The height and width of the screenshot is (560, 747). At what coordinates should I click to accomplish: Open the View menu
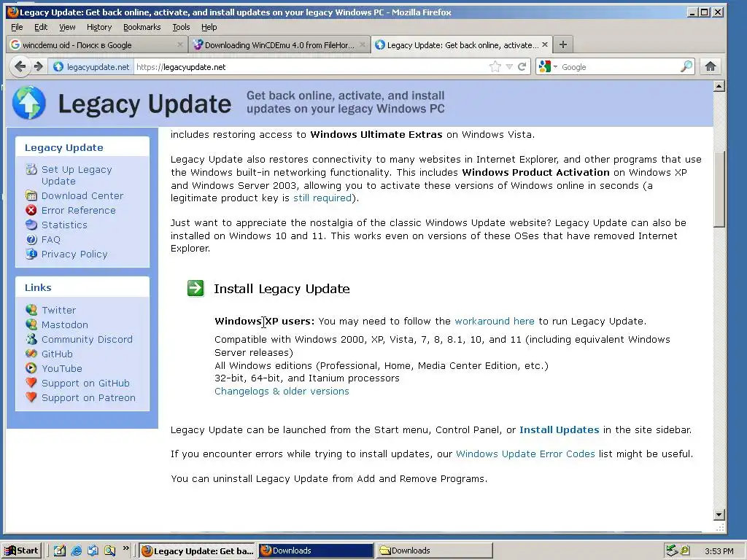(x=67, y=27)
